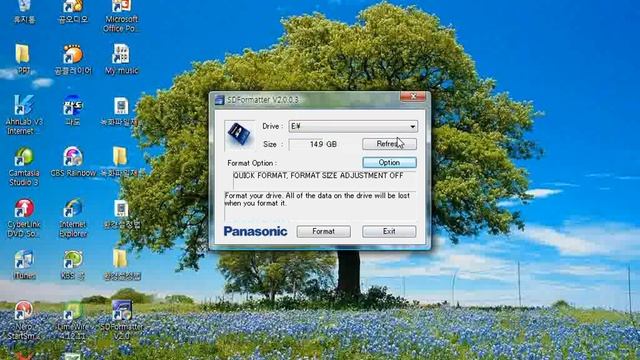Launch the SDFormatter V2.0 desktop shortcut
This screenshot has height=360, width=640.
[x=122, y=321]
